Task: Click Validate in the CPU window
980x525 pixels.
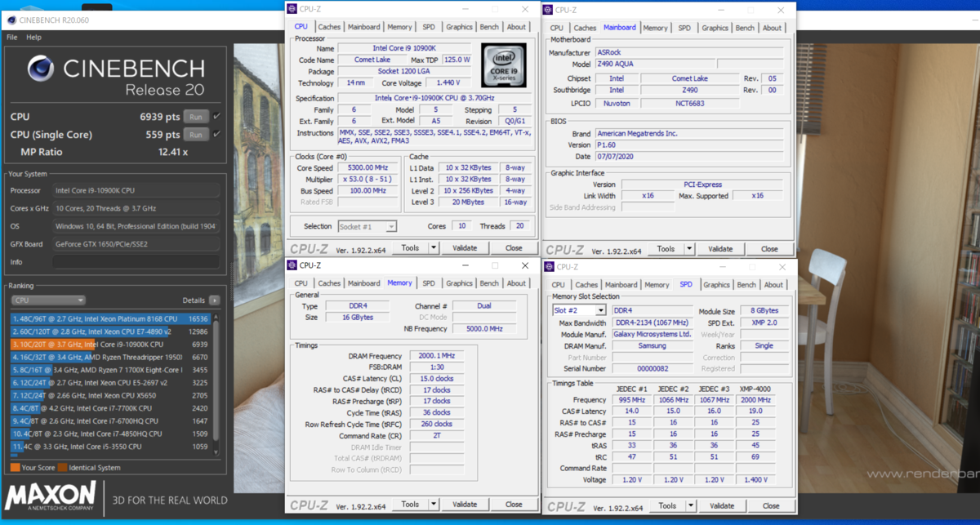Action: click(465, 248)
